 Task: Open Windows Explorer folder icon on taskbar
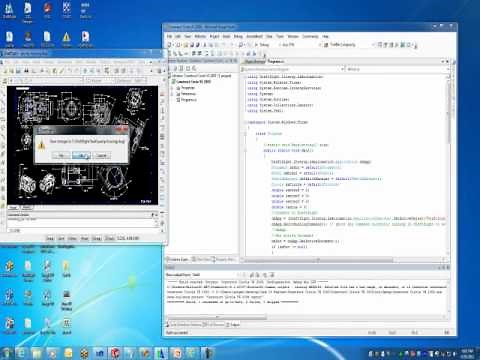click(x=37, y=353)
